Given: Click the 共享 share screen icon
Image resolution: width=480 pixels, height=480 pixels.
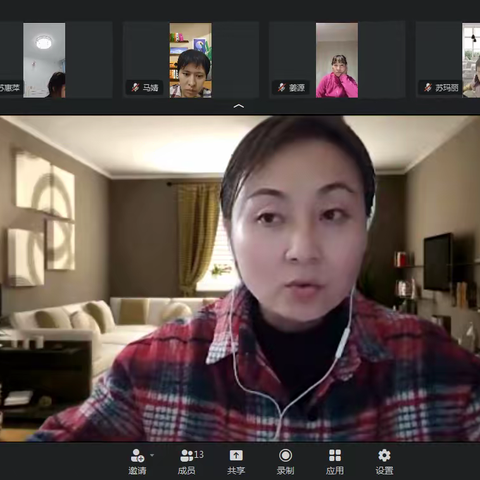Looking at the screenshot, I should (236, 455).
